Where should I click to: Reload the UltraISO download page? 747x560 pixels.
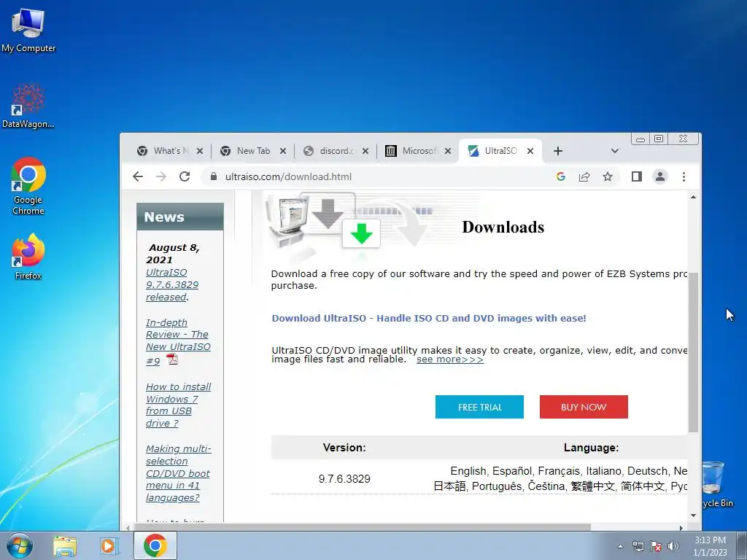185,176
